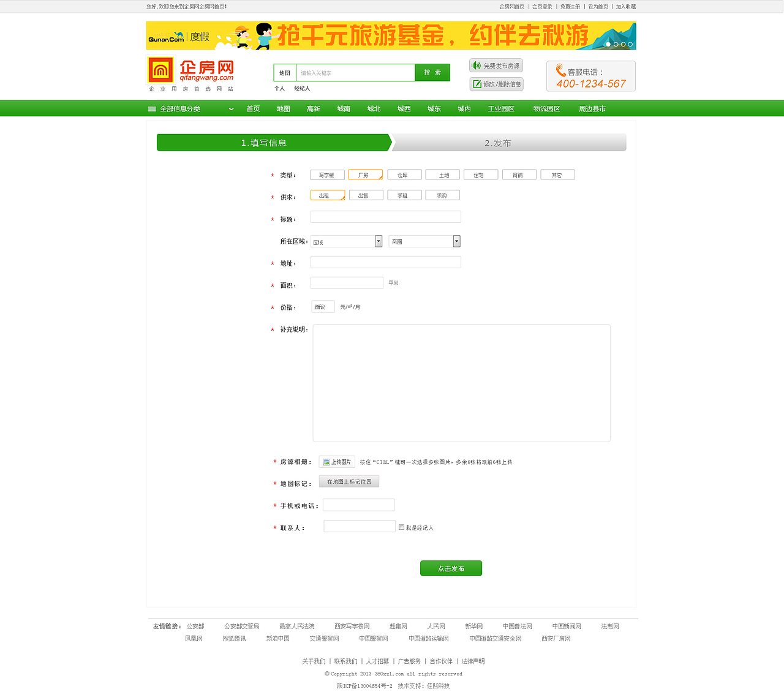Select the 土地 type option
This screenshot has width=784, height=700.
[x=442, y=175]
